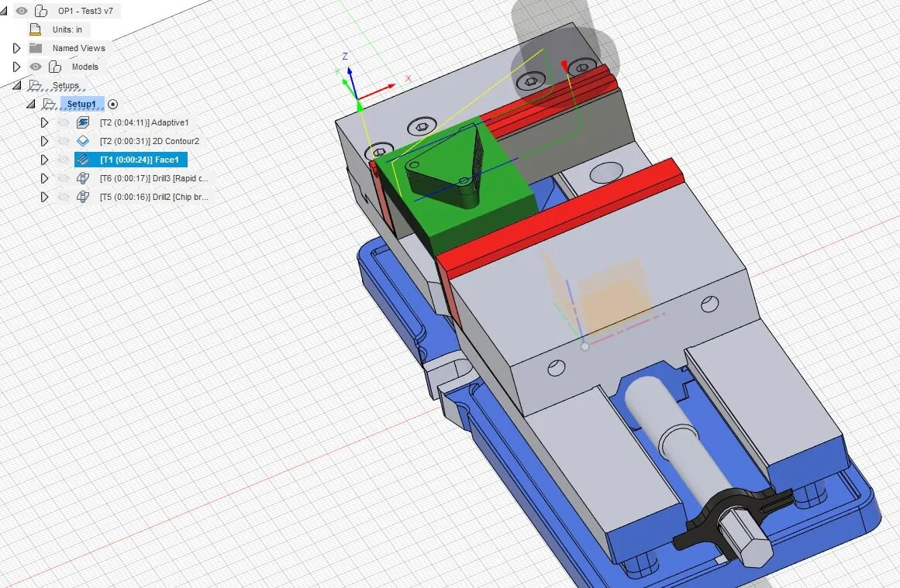Viewport: 900px width, 588px height.
Task: Select the 'OP1 - Test3 v7' label
Action: 85,11
